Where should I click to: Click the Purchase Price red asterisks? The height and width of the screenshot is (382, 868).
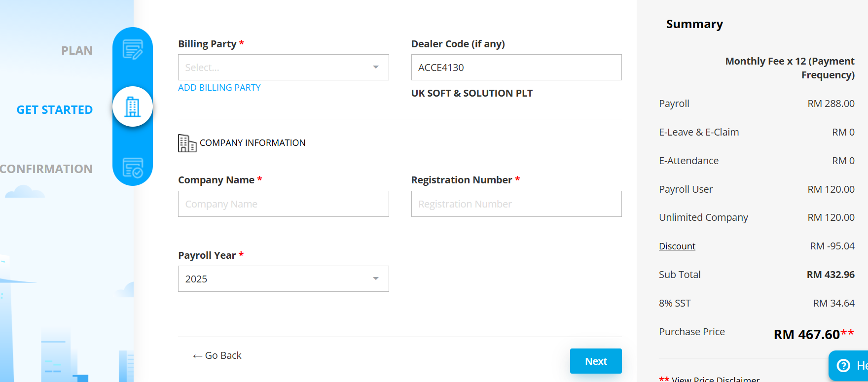tap(847, 333)
